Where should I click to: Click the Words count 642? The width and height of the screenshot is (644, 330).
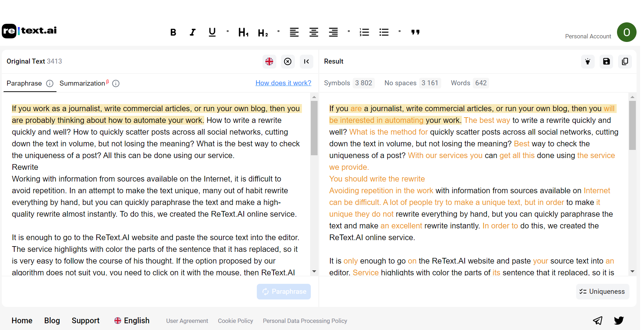click(481, 83)
